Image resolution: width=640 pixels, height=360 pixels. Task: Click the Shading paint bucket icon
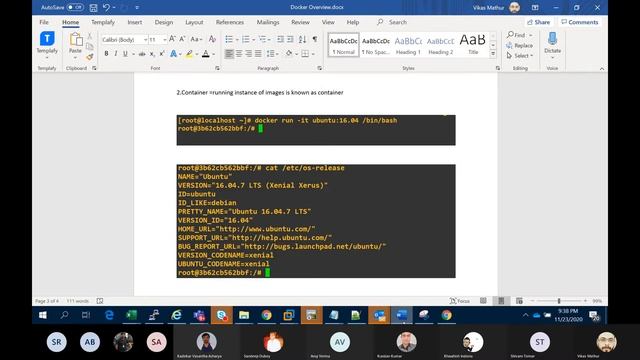pos(289,54)
